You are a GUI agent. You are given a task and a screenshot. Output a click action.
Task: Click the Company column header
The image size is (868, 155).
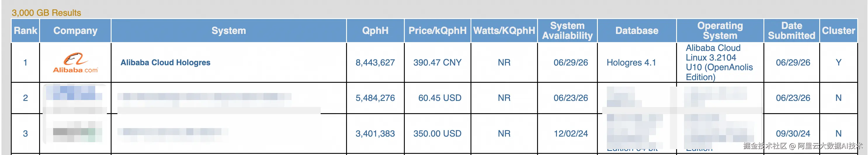[75, 30]
